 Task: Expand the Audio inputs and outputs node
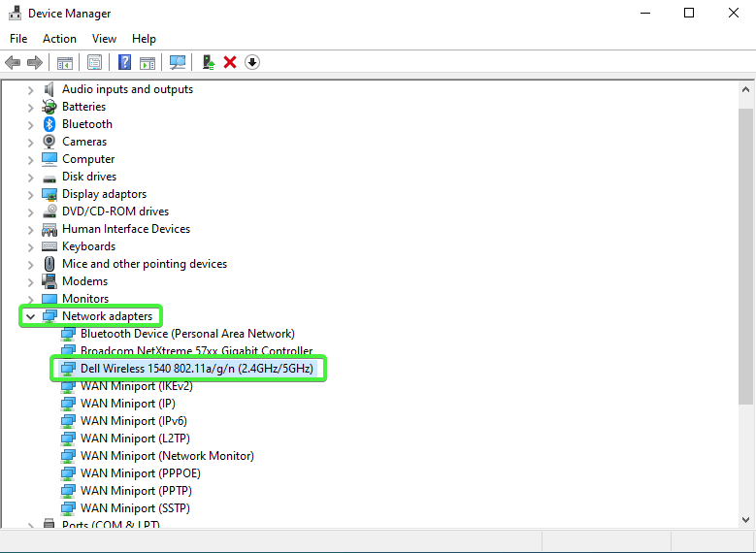click(30, 89)
